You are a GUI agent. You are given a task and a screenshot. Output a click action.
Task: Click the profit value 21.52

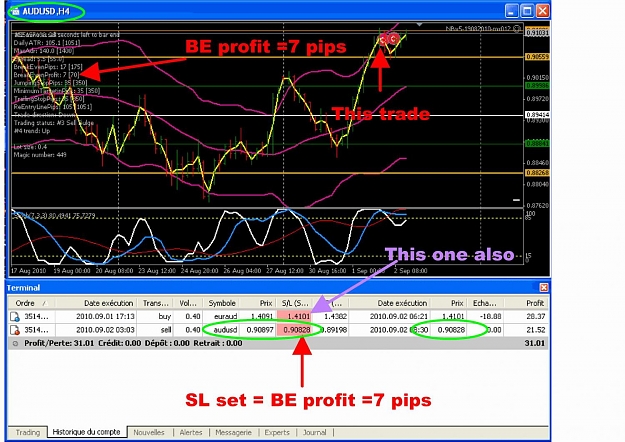click(x=535, y=330)
